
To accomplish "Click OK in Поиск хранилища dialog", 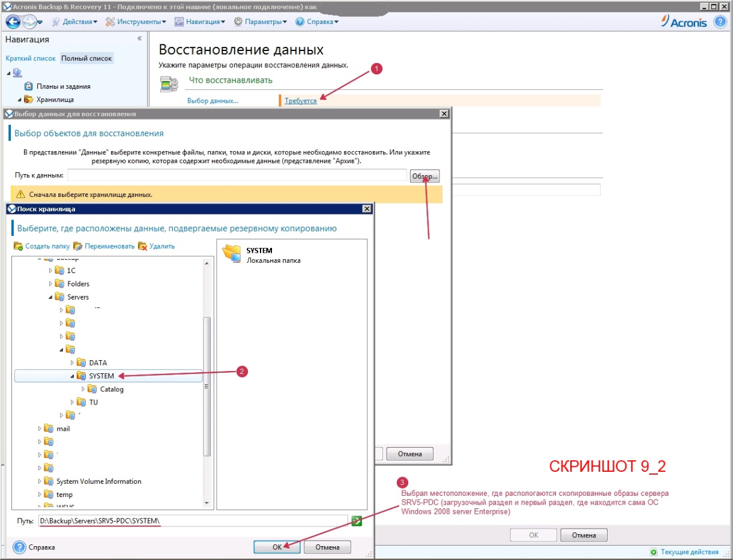I will pos(277,547).
